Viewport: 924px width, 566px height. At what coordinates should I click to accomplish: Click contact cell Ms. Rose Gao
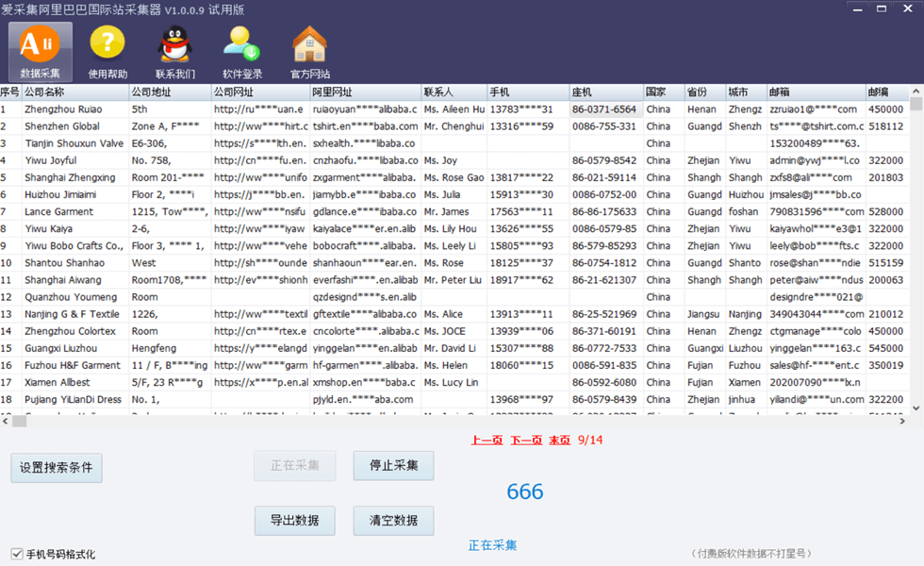point(454,177)
